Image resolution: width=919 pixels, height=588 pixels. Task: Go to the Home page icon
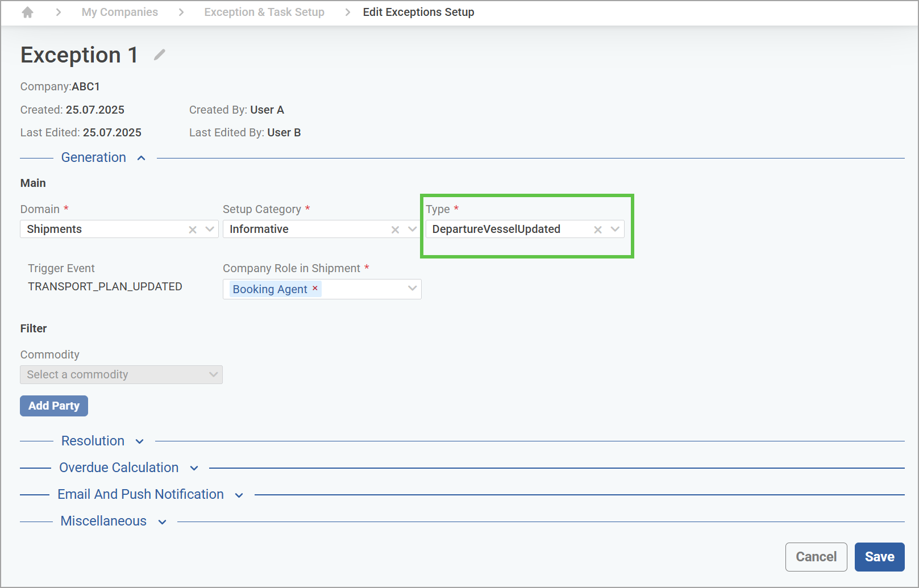[27, 12]
